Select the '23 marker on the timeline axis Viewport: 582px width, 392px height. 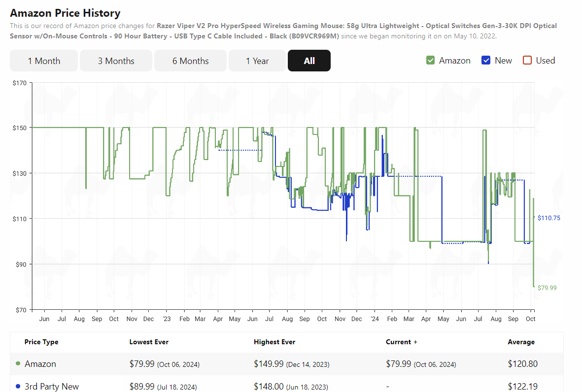(x=167, y=319)
